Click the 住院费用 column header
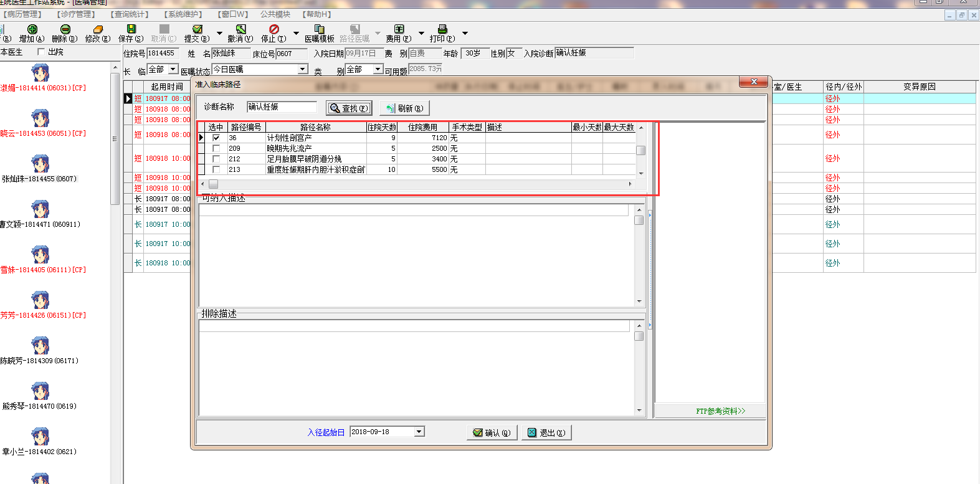Viewport: 980px width, 484px height. pyautogui.click(x=422, y=127)
